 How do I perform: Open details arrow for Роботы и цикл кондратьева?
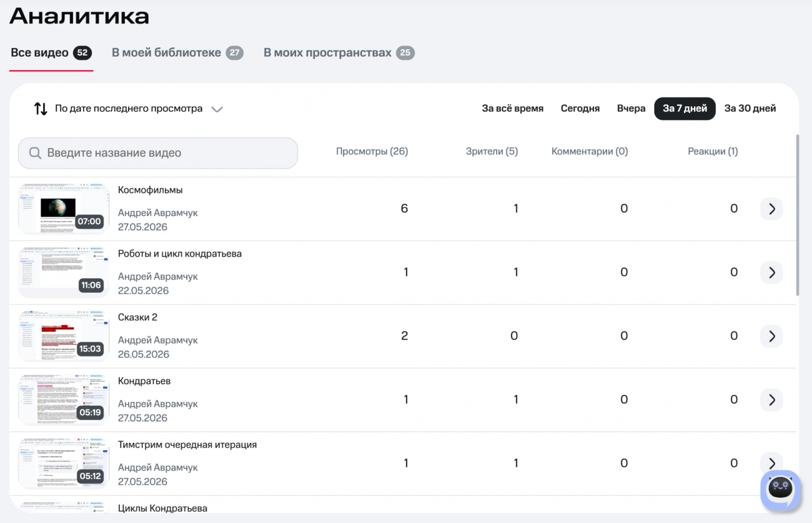coord(771,272)
